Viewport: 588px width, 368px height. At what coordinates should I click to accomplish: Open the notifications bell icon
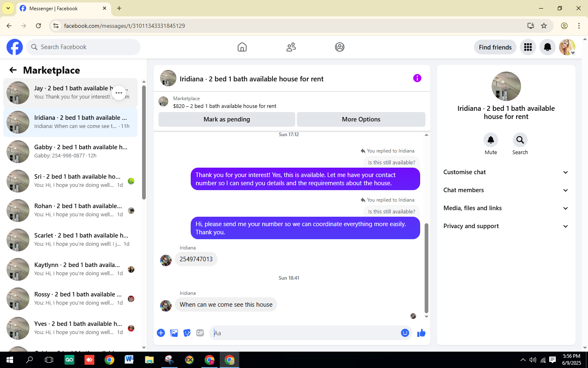pyautogui.click(x=548, y=47)
